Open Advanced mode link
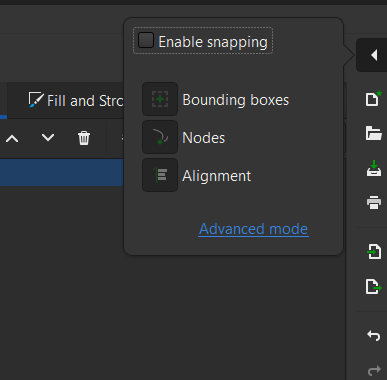The width and height of the screenshot is (387, 380). click(x=253, y=229)
